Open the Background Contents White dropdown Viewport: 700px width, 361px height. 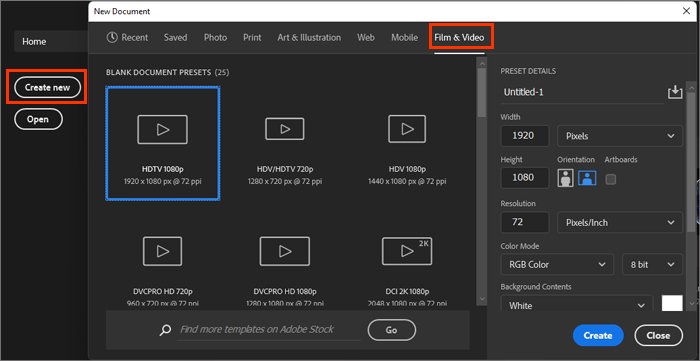pos(577,304)
